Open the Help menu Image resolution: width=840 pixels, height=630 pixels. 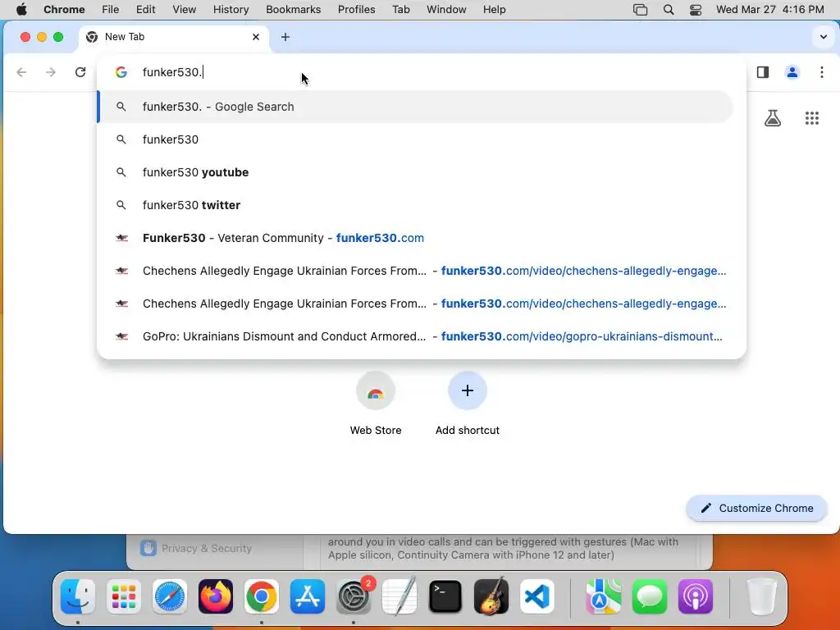tap(494, 9)
